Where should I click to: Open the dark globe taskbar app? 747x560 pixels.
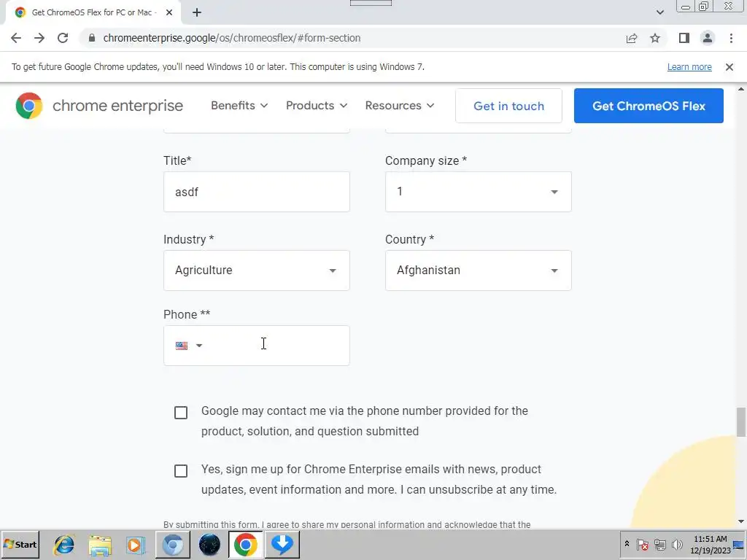coord(209,545)
